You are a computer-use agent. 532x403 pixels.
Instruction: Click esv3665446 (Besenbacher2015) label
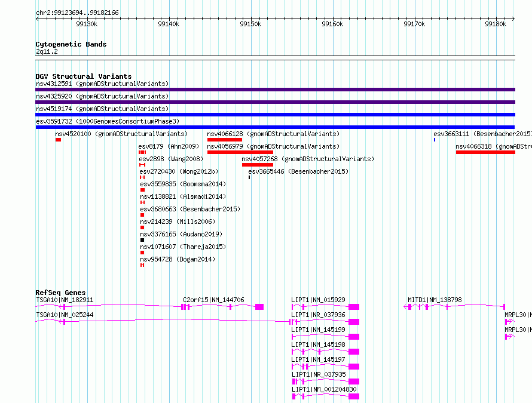[x=298, y=171]
